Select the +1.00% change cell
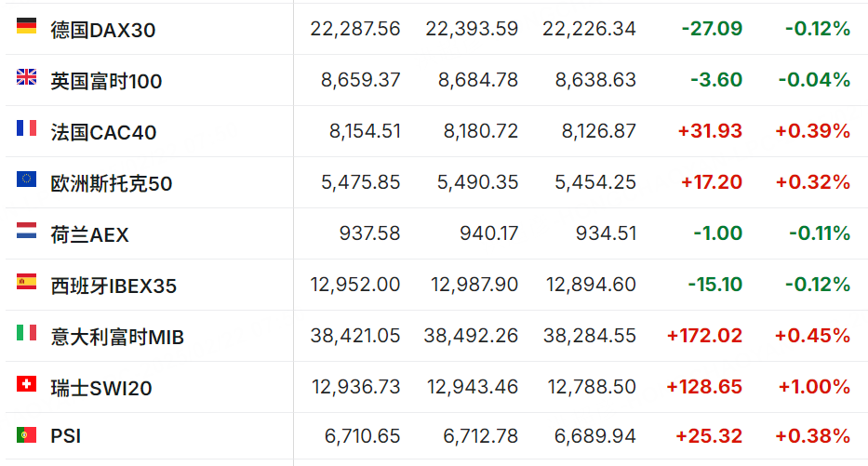Viewport: 868px width, 466px height. click(814, 386)
